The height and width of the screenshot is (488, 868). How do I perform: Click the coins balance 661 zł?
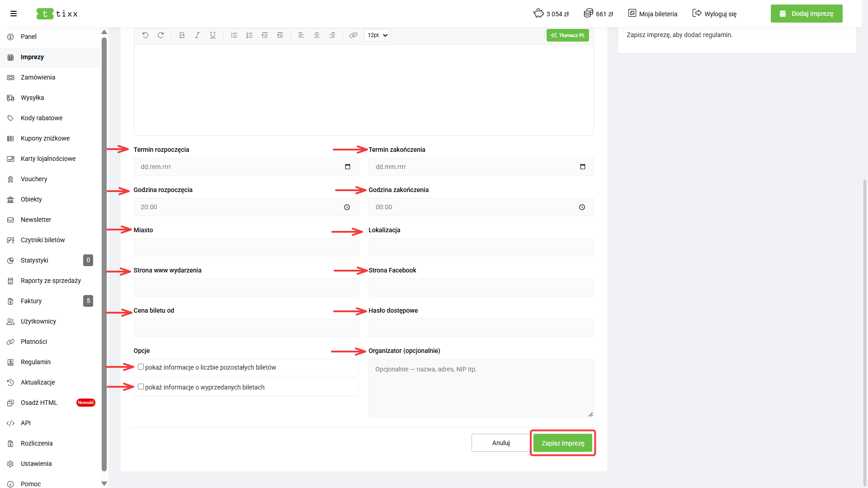pos(598,14)
